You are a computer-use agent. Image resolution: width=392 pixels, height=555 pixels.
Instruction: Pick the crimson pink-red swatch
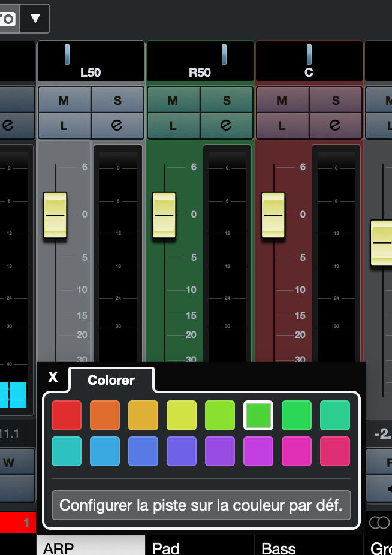click(335, 451)
